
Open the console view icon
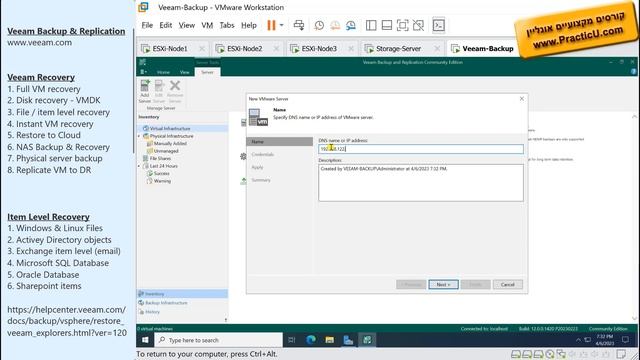pos(439,25)
